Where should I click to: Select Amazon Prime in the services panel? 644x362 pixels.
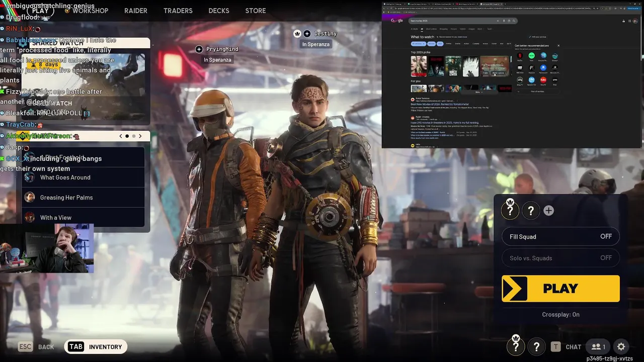pyautogui.click(x=543, y=56)
